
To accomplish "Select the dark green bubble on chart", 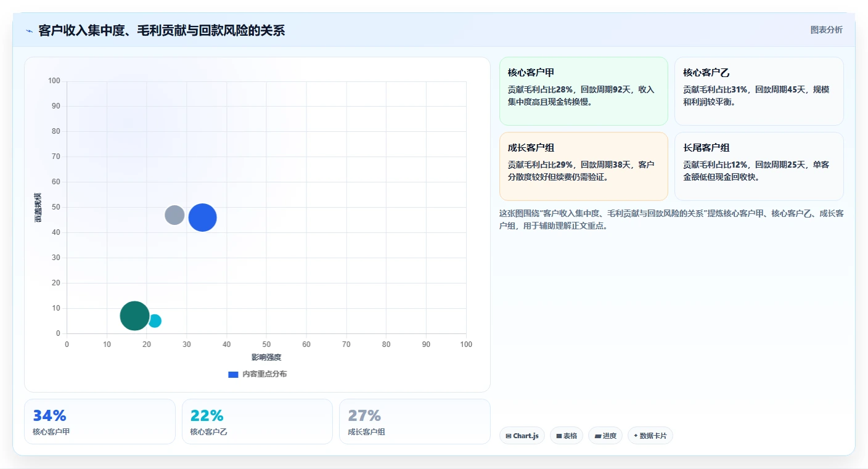I will (134, 316).
